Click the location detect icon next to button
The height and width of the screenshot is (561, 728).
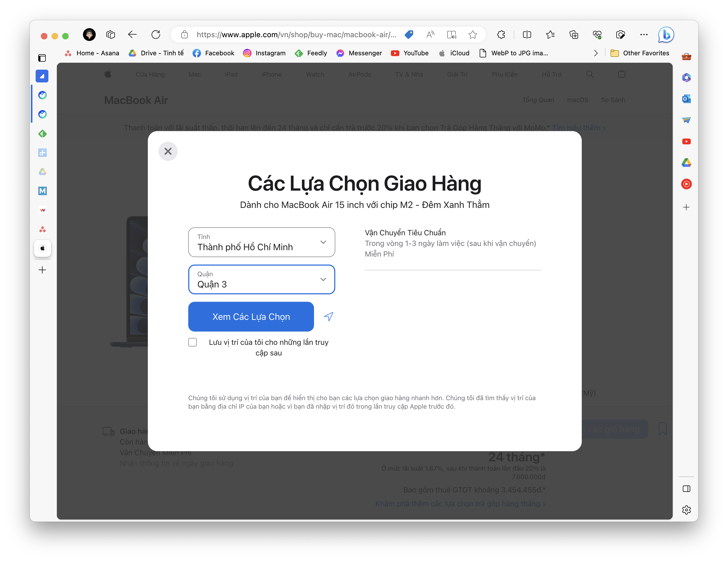[x=328, y=317]
